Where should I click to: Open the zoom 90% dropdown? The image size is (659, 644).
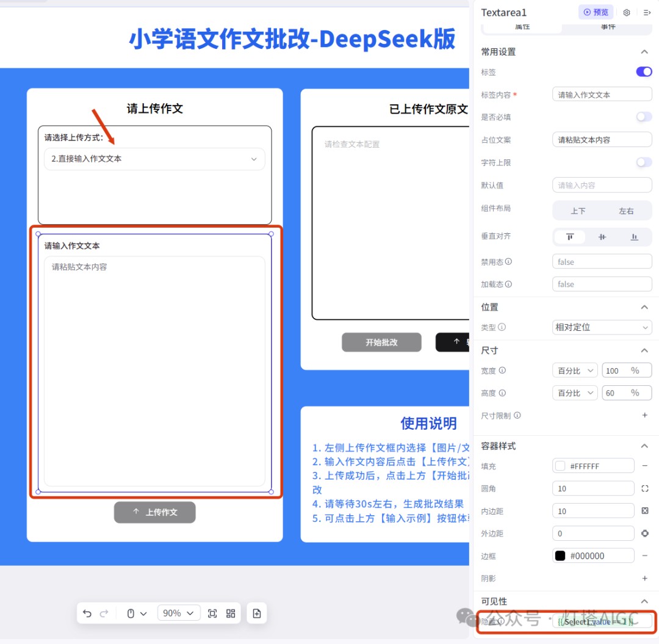179,613
